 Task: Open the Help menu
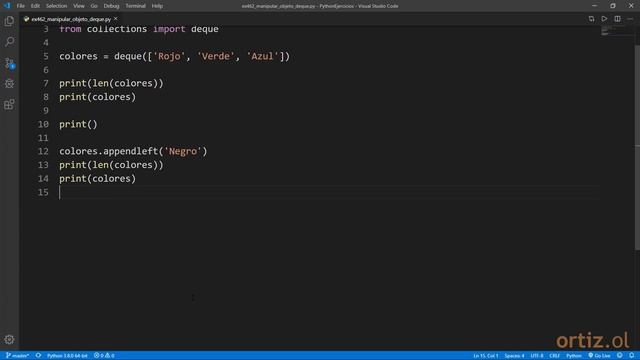point(157,6)
